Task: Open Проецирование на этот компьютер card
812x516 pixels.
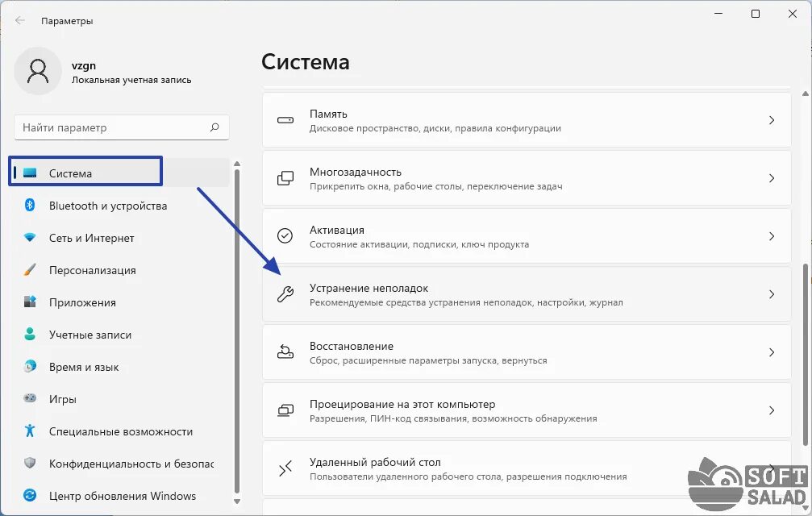Action: pos(527,410)
